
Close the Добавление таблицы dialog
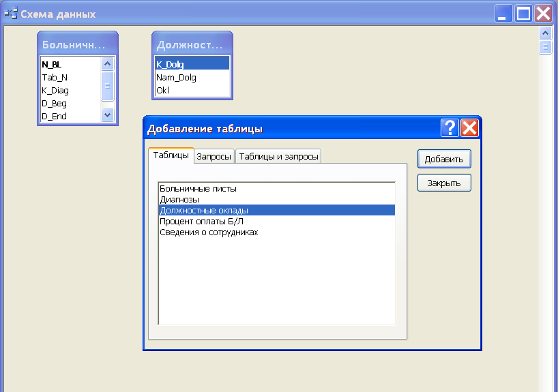tap(469, 127)
